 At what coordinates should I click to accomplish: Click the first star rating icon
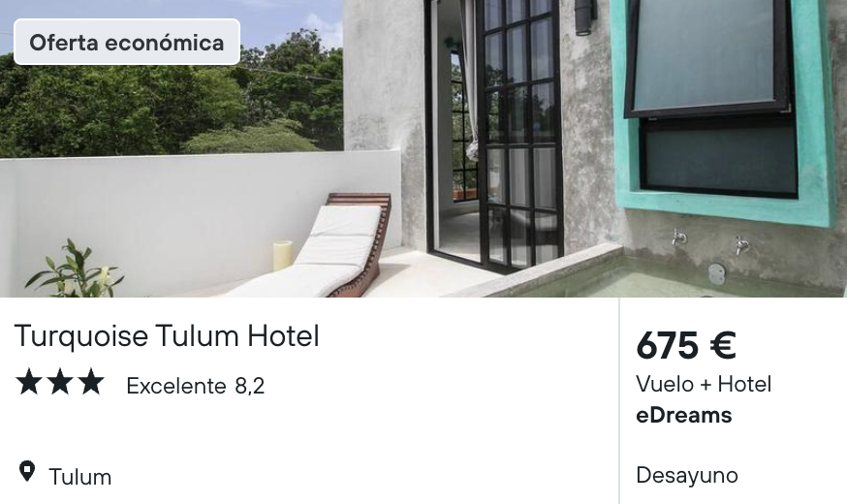(x=29, y=382)
